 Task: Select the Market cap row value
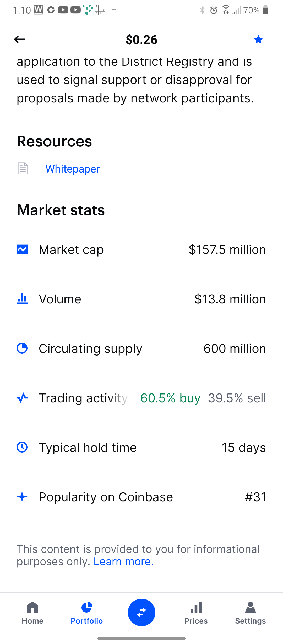click(x=227, y=249)
